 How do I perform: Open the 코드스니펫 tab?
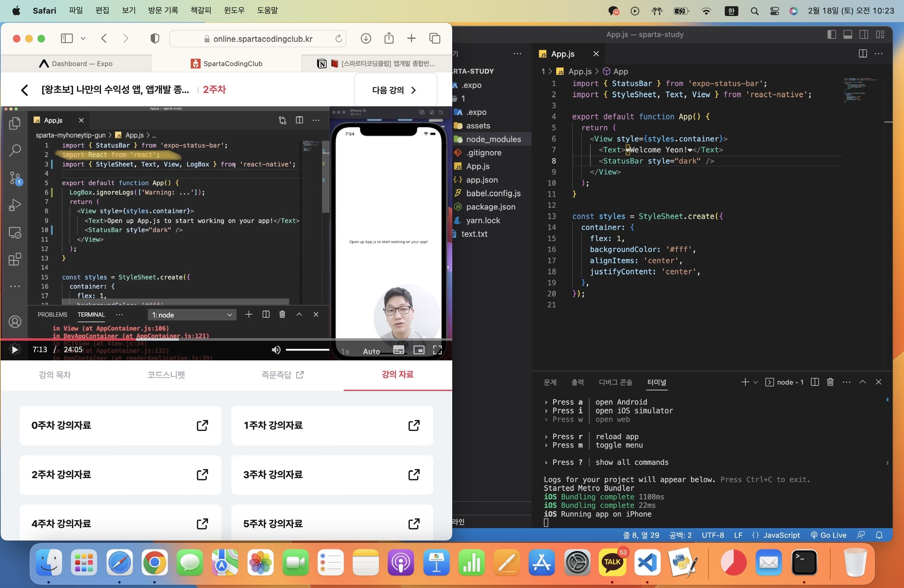click(166, 375)
